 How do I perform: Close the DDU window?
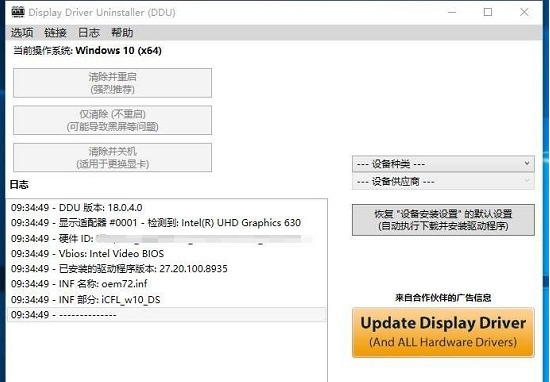(x=524, y=12)
